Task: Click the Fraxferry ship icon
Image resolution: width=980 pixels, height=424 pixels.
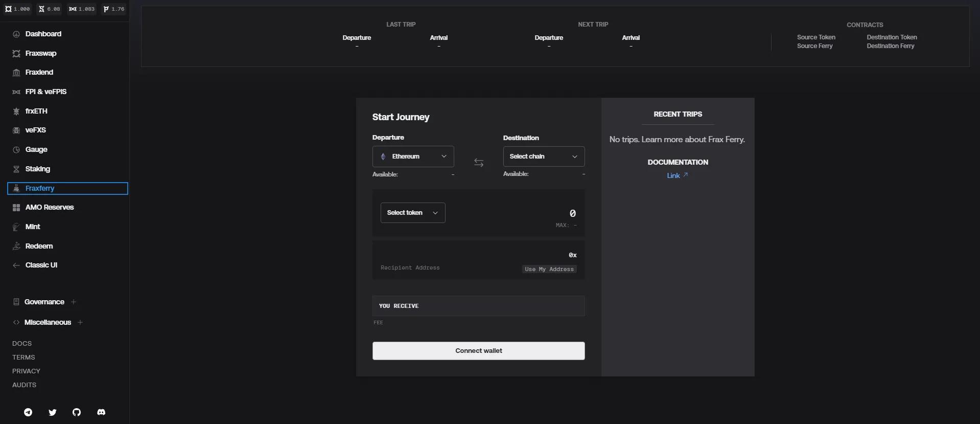Action: (16, 188)
